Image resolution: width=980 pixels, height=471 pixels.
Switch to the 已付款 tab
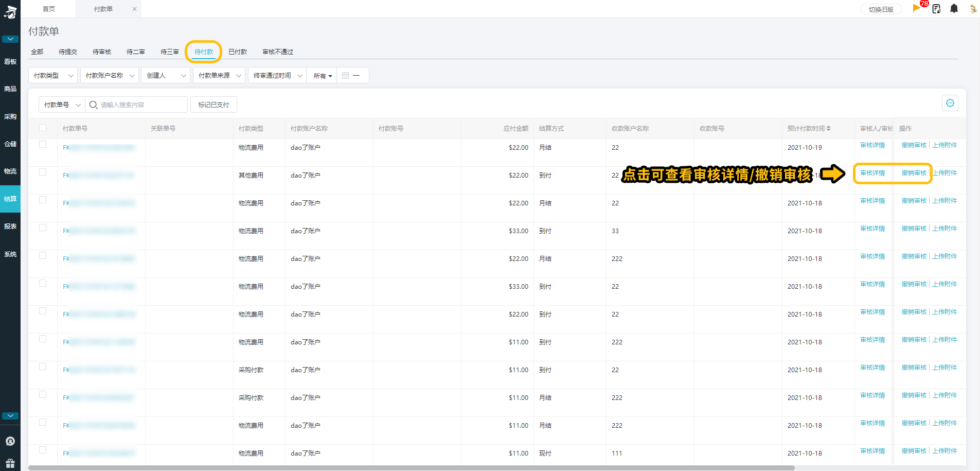tap(238, 51)
